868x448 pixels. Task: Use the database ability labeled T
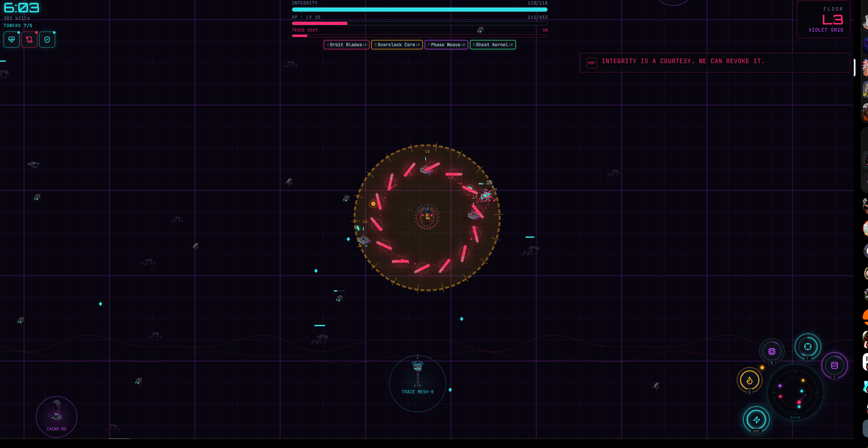835,365
